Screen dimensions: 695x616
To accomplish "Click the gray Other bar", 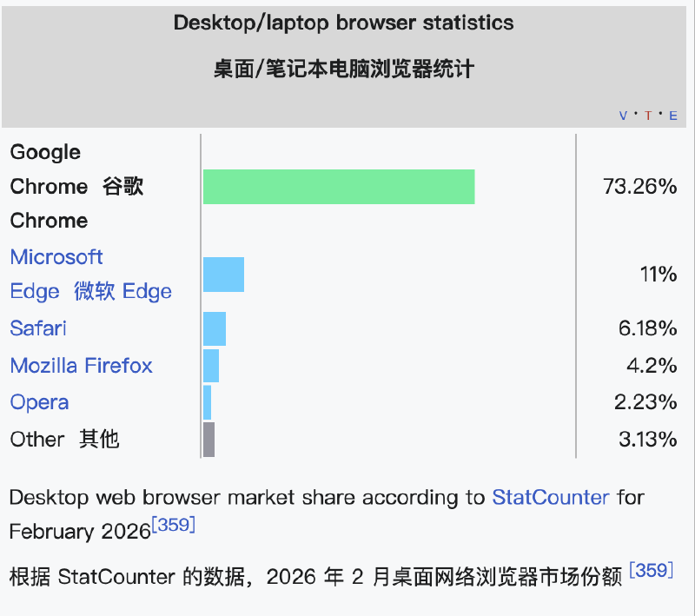I will [208, 440].
